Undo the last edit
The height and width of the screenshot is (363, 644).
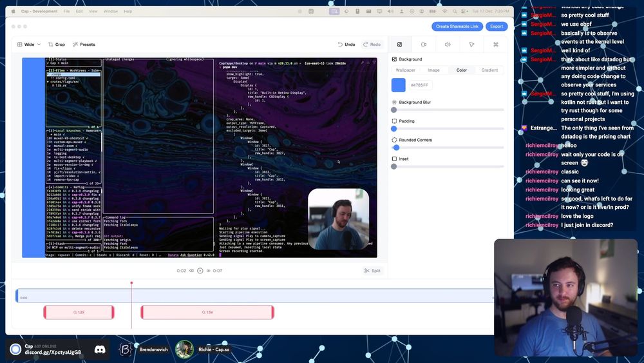[x=346, y=44]
